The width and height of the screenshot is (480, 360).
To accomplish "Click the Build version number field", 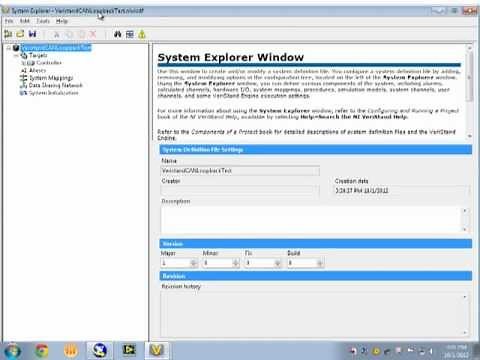I will point(302,263).
